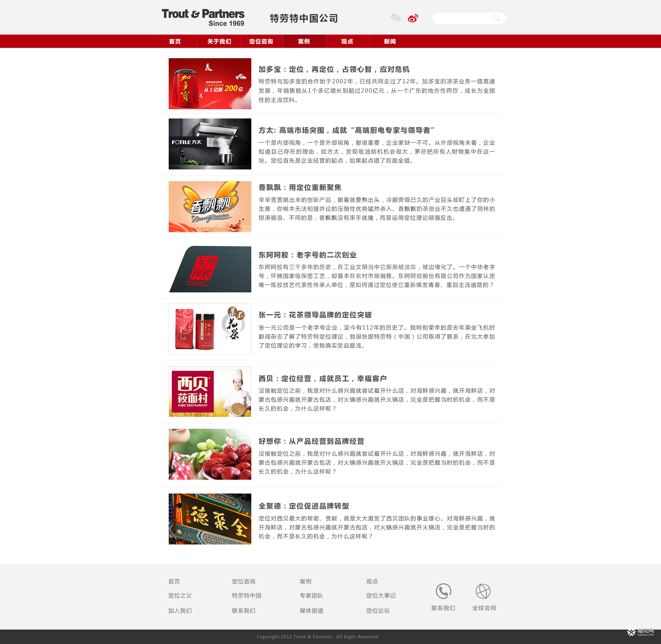The image size is (661, 644).
Task: Click the 全聚德 article summary paragraph
Action: (x=377, y=527)
